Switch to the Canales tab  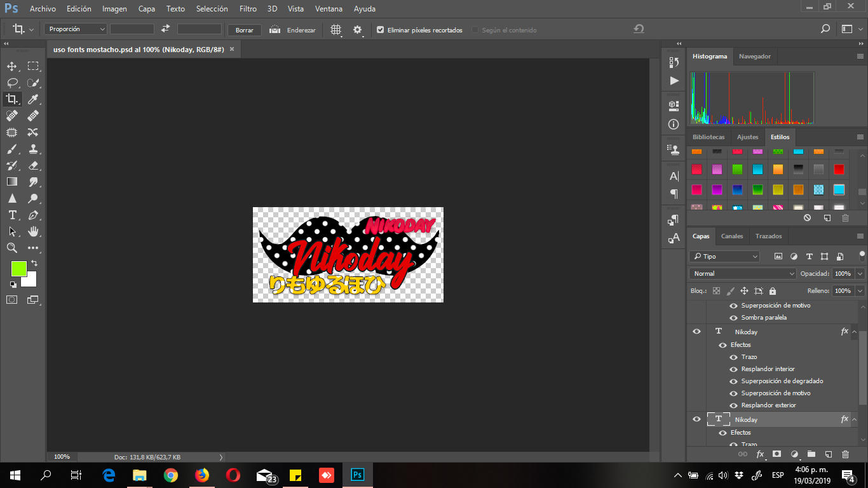click(x=732, y=236)
